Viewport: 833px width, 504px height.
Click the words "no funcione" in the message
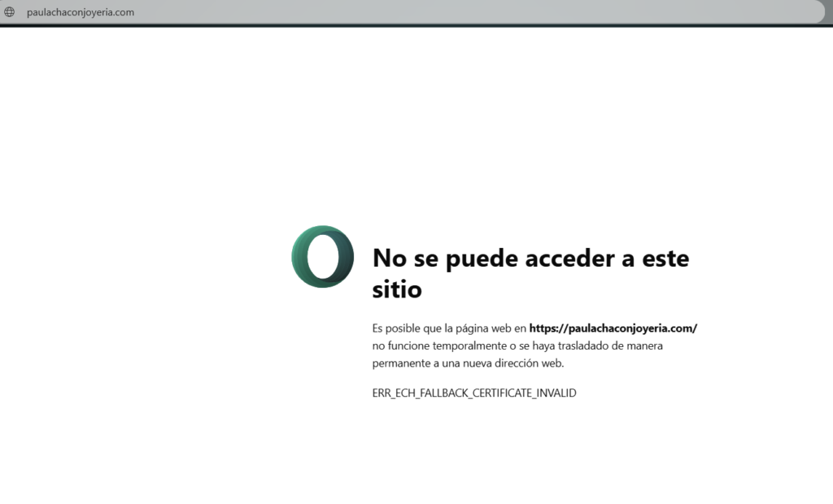coord(399,345)
